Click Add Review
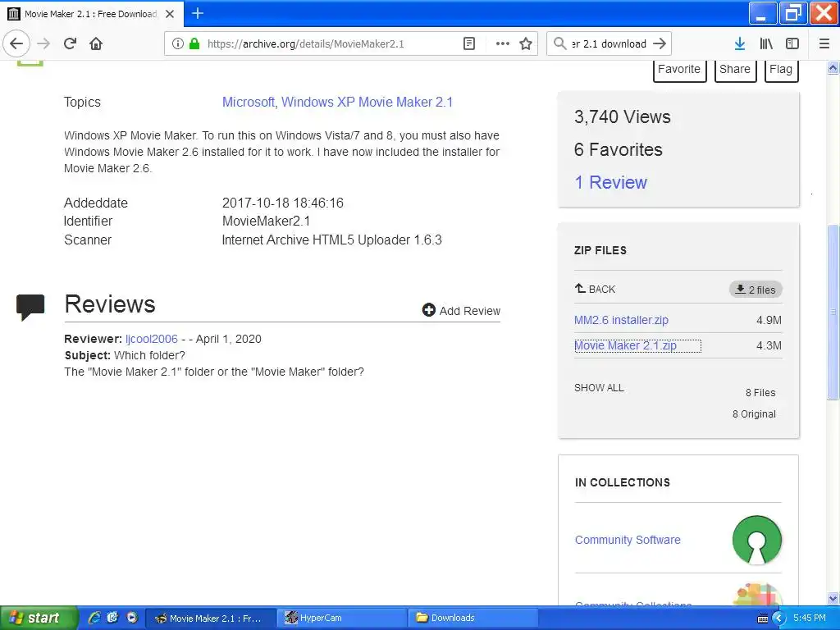The width and height of the screenshot is (840, 630). pos(461,311)
